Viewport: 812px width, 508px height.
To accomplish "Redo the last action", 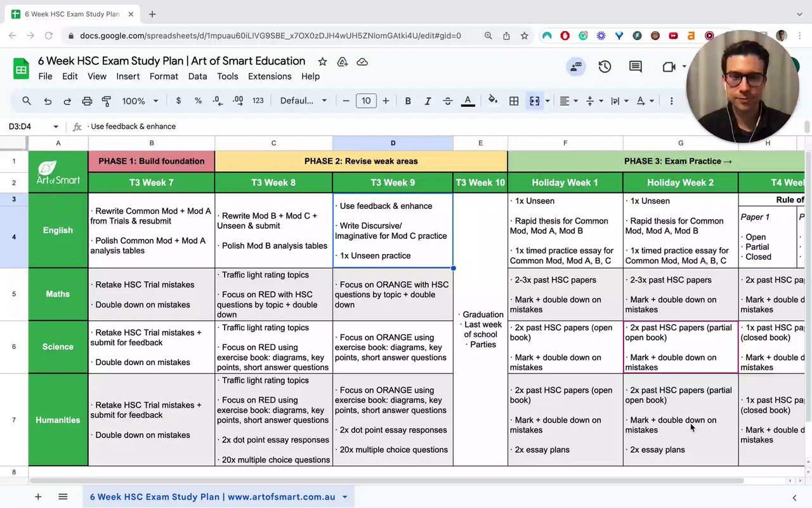I will pyautogui.click(x=67, y=101).
